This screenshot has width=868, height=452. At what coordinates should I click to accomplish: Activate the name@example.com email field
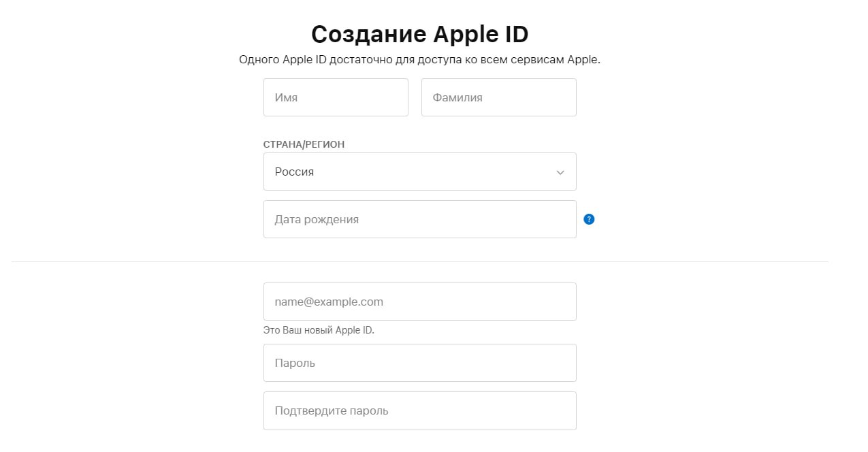click(x=419, y=302)
